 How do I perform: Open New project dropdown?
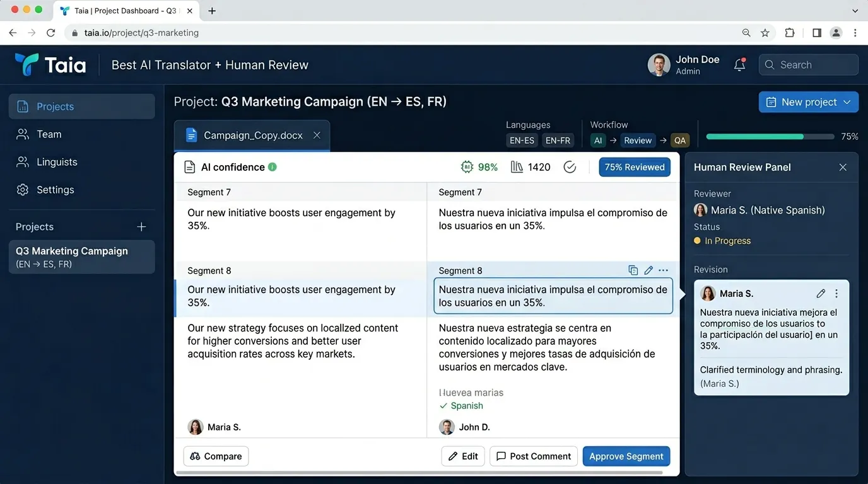tap(809, 102)
